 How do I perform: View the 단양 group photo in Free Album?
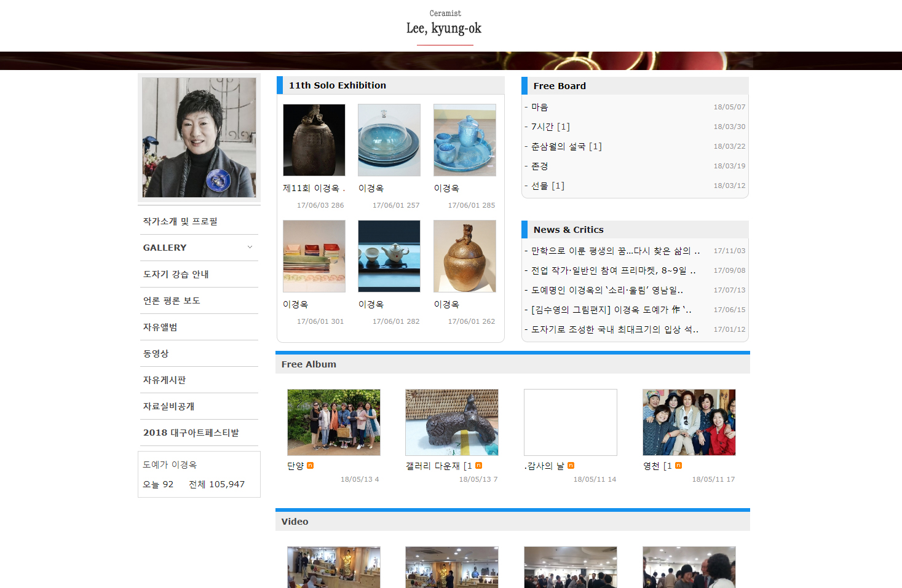334,422
